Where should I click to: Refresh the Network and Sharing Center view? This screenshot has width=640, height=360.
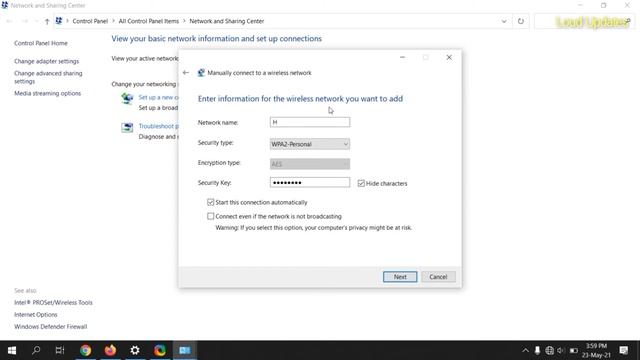click(520, 21)
